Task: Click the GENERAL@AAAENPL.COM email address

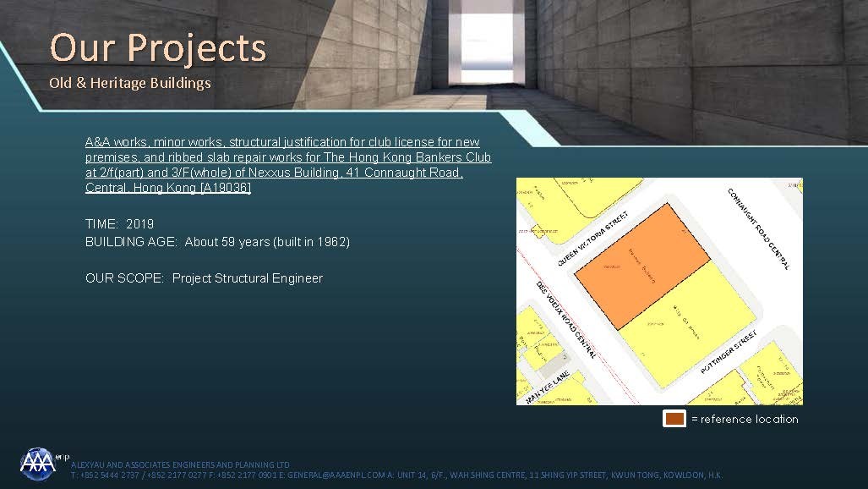Action: click(330, 475)
